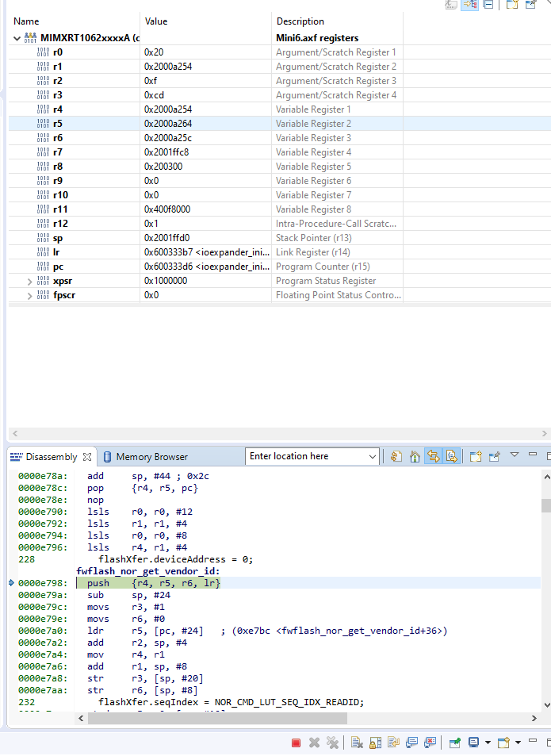551x756 pixels.
Task: Pin Registers view to debug context
Action: 530,5
